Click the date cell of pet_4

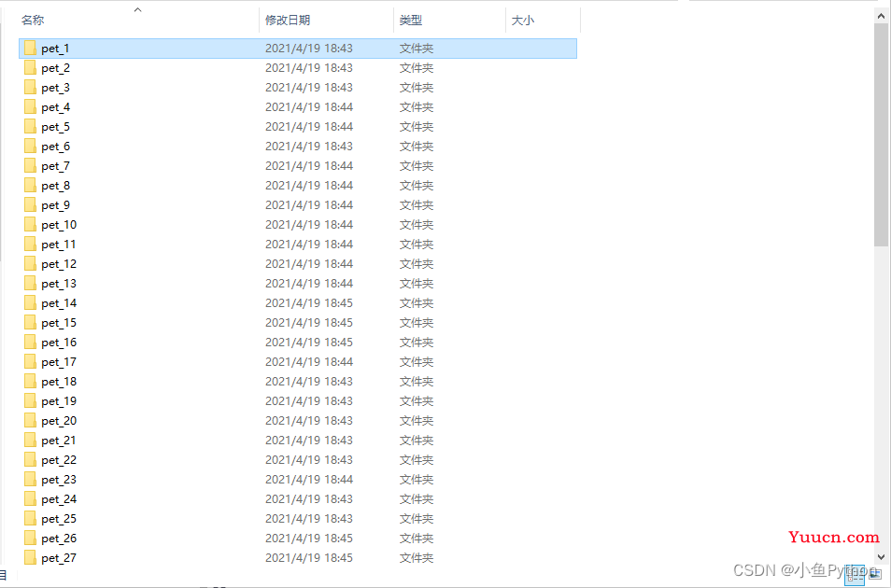[x=308, y=107]
